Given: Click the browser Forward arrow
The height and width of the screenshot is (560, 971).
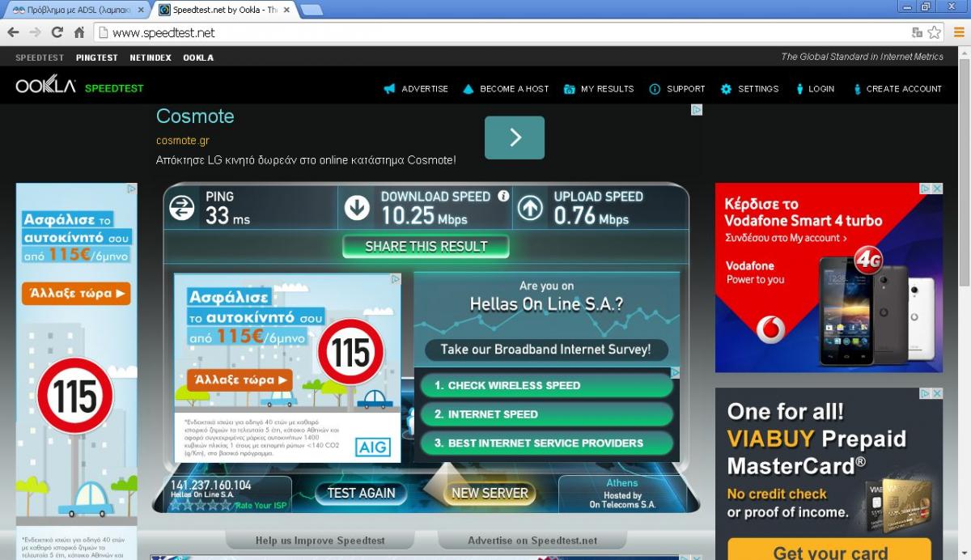Looking at the screenshot, I should pyautogui.click(x=35, y=32).
